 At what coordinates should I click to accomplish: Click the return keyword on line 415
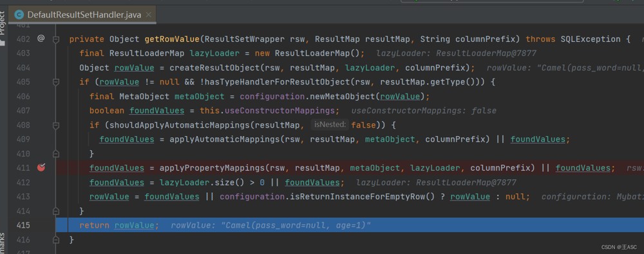tap(95, 225)
